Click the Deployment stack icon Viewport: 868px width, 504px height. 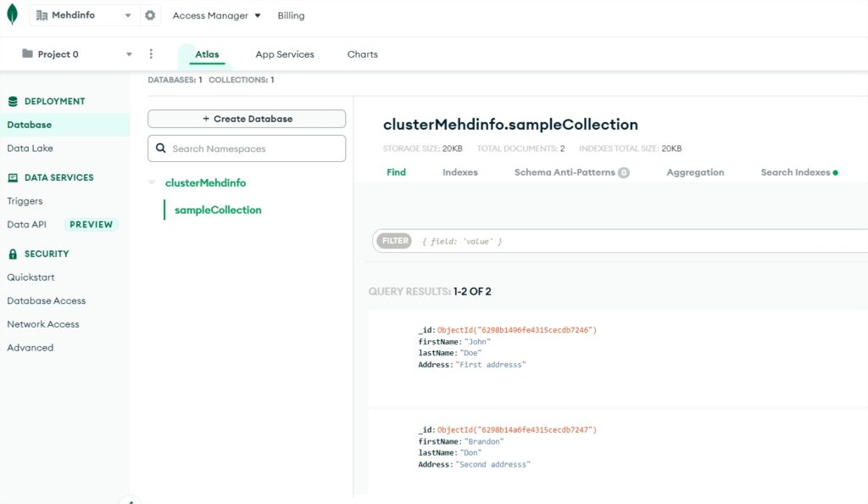13,101
